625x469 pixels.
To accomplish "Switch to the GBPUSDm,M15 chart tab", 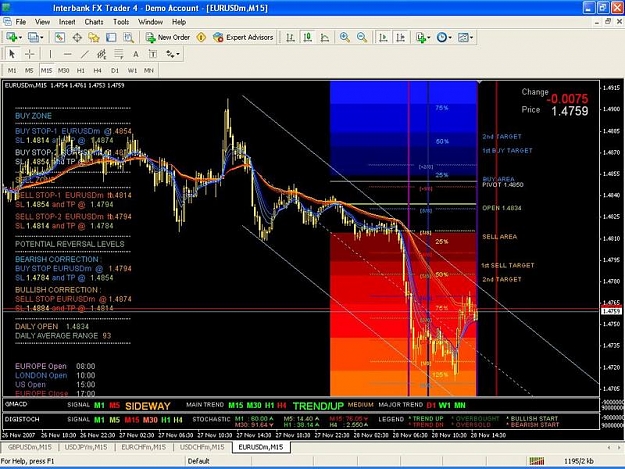I will 30,447.
